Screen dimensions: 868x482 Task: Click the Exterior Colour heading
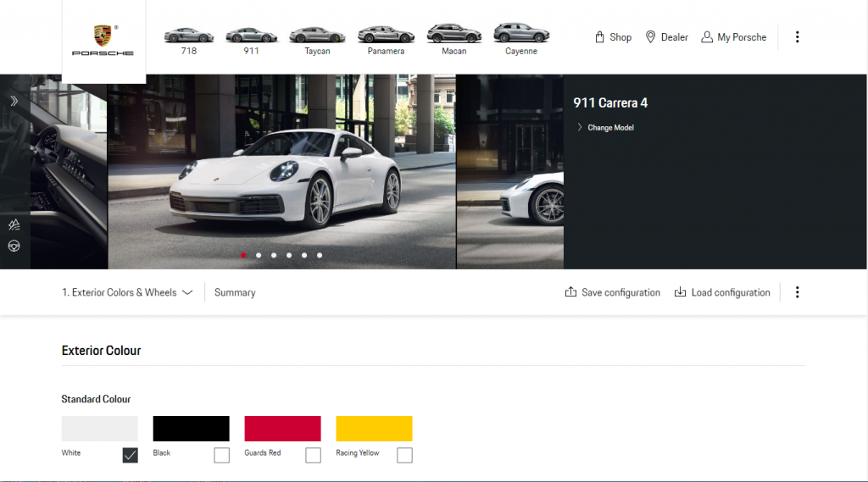coord(102,351)
